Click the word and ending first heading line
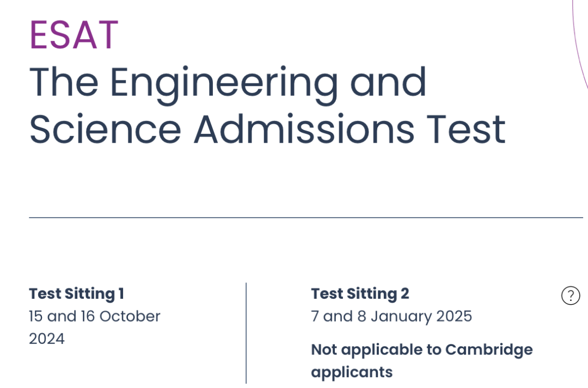Screen dimensions: 588x388 (x=388, y=82)
